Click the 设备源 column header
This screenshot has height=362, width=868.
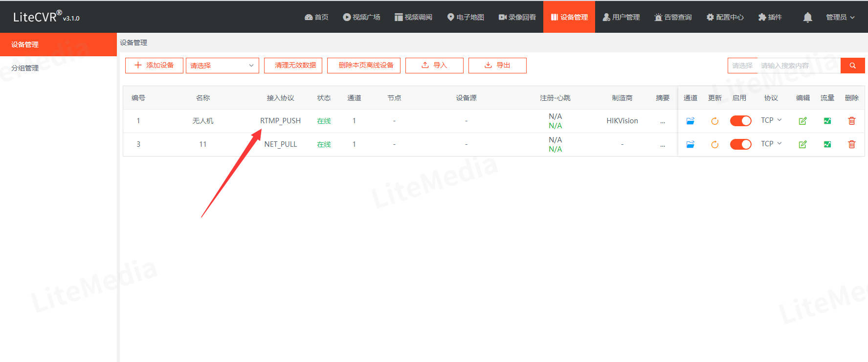[x=466, y=98]
